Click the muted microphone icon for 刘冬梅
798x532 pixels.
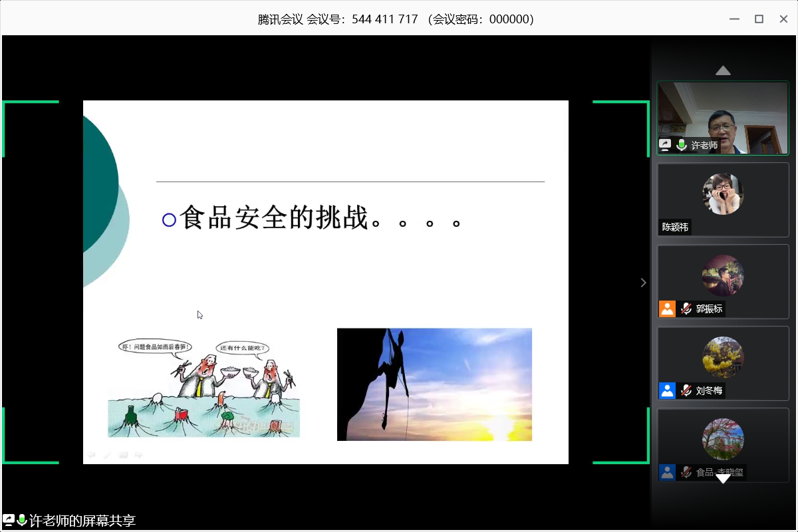click(686, 390)
